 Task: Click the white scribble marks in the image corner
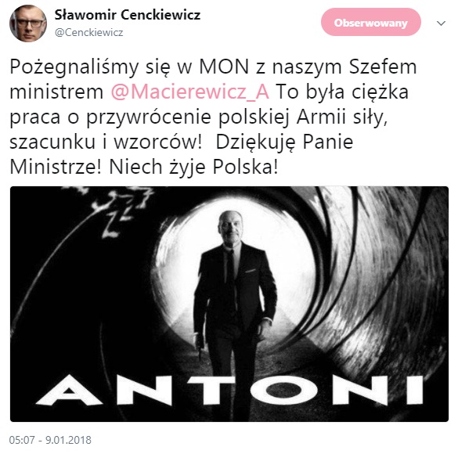(x=118, y=210)
